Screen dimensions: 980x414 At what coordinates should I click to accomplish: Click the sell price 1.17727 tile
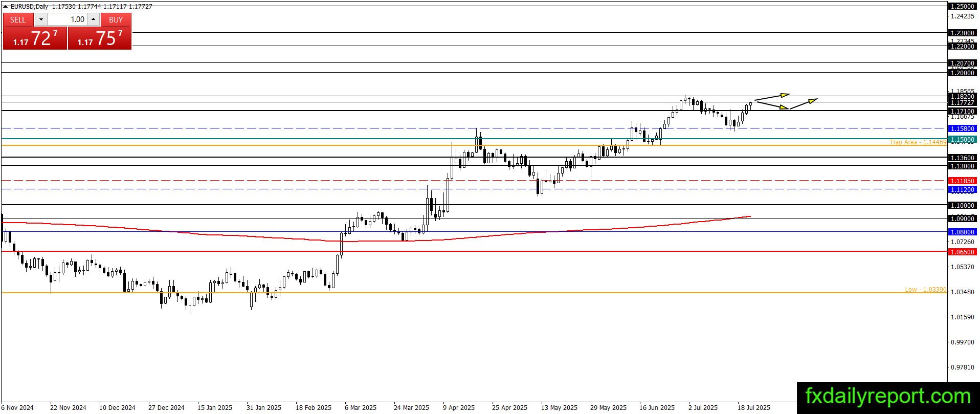35,38
